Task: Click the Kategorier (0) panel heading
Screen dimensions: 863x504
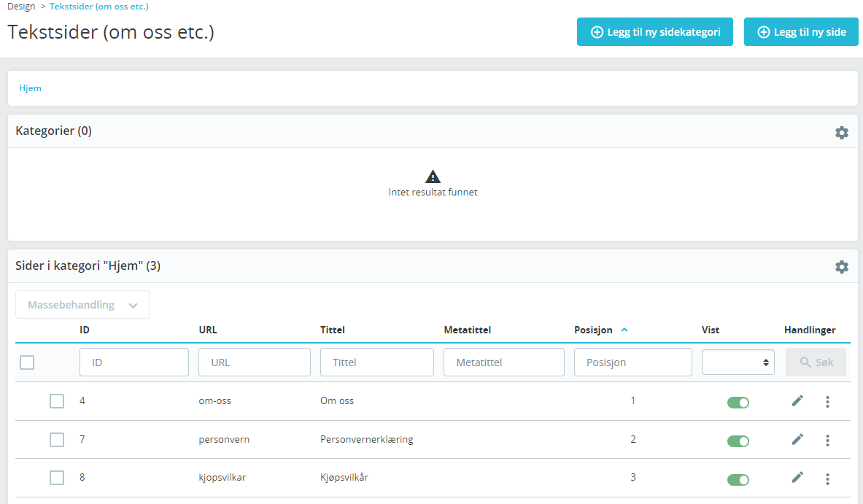Action: pyautogui.click(x=53, y=131)
